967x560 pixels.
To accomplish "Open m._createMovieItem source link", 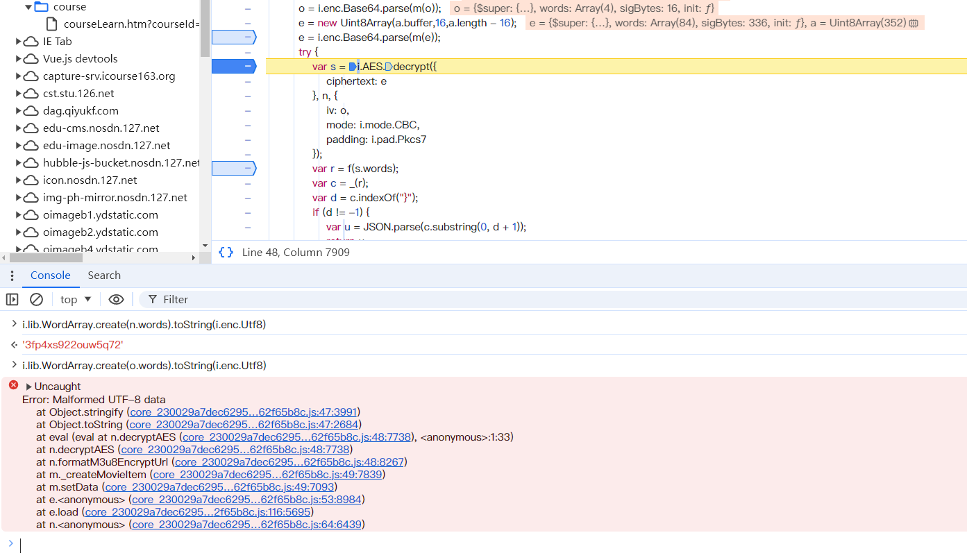I will coord(267,474).
